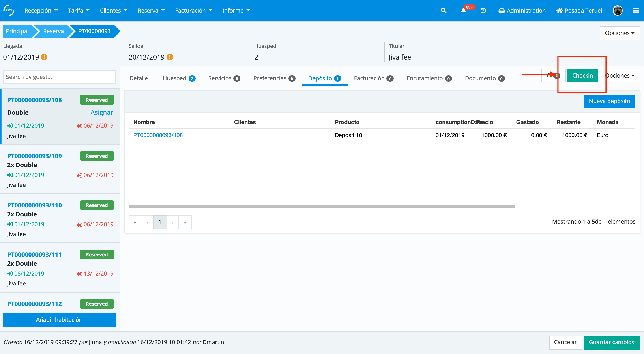This screenshot has height=354, width=644.
Task: Open the apps grid icon
Action: pyautogui.click(x=636, y=11)
